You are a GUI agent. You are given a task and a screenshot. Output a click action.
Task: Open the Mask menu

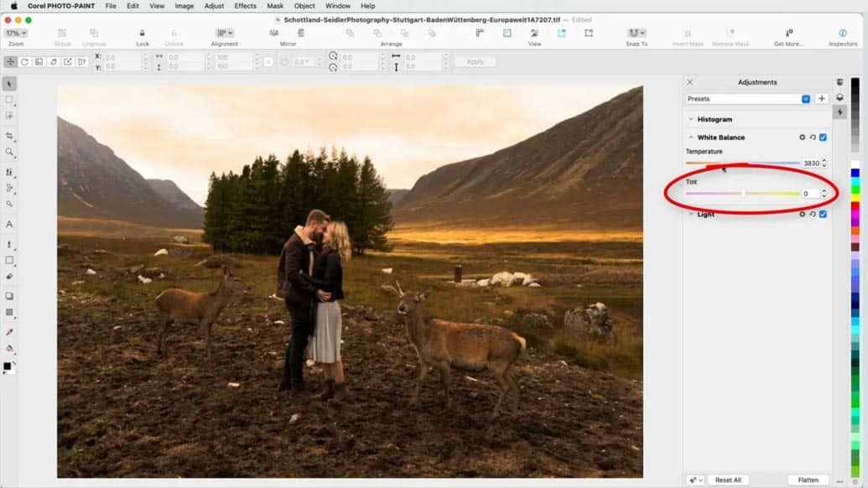click(x=275, y=6)
